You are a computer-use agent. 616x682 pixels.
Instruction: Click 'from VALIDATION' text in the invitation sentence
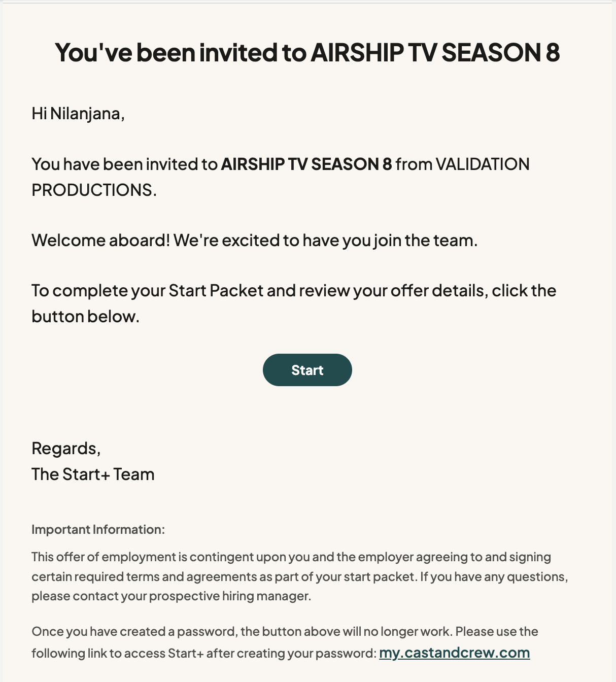tap(462, 164)
